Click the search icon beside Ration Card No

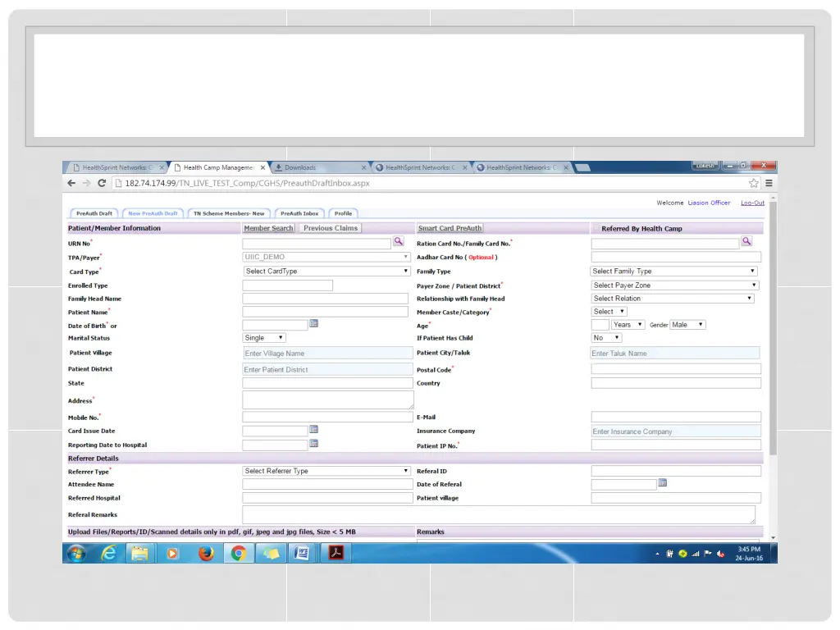click(x=746, y=242)
